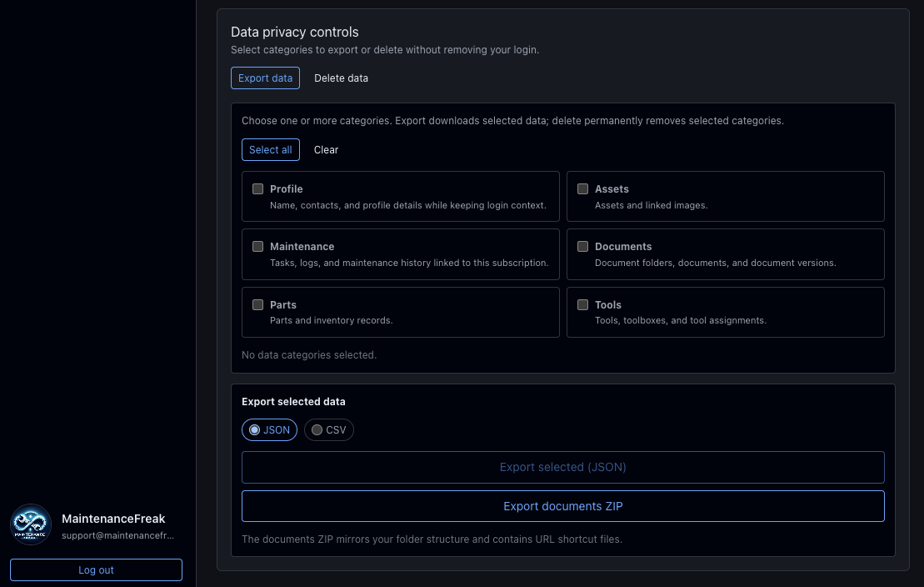Switch to the Delete data tab

[342, 78]
